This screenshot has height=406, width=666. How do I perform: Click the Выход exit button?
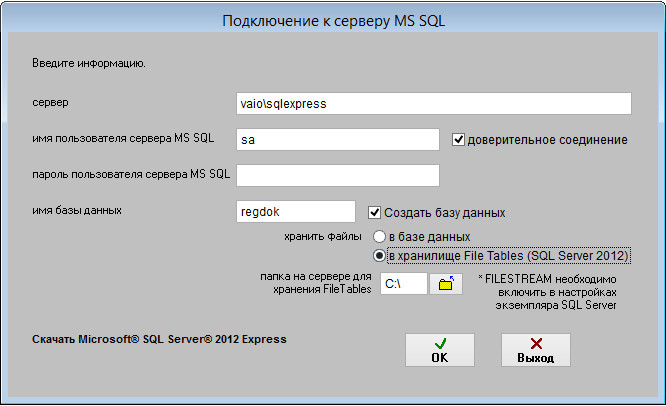coord(536,350)
